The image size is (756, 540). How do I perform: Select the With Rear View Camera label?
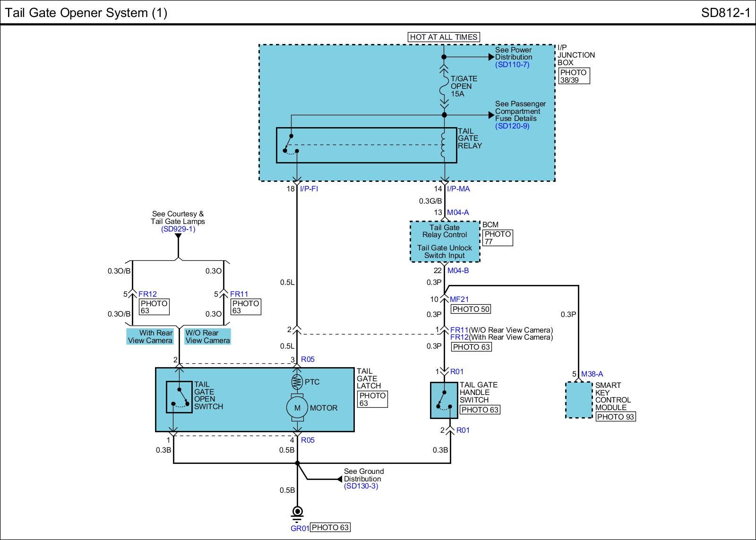(150, 336)
